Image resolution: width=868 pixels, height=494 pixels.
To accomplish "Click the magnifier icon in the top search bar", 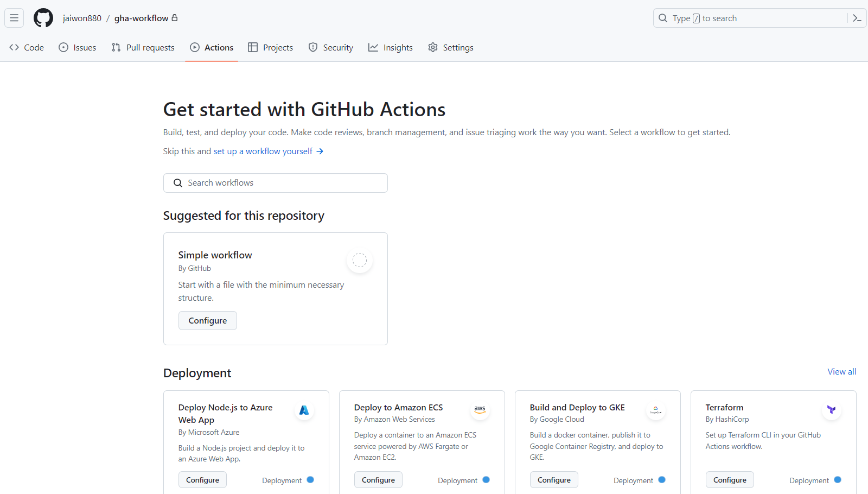I will [663, 18].
